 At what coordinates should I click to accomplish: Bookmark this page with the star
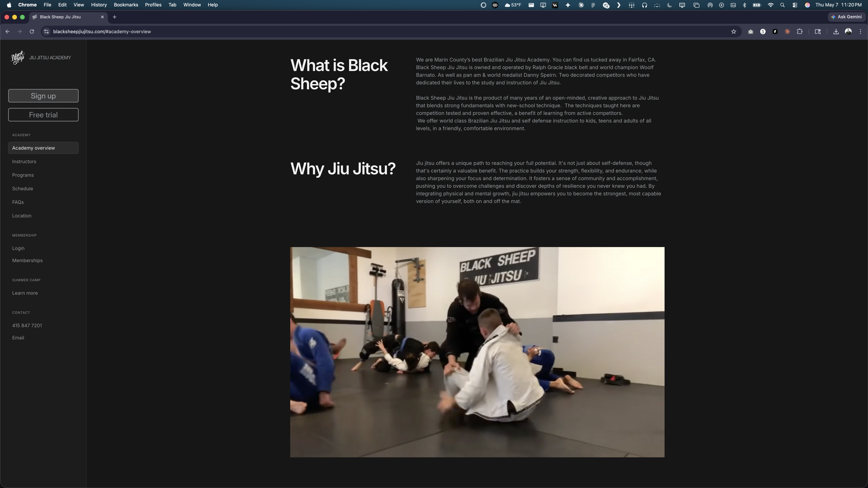coord(734,32)
